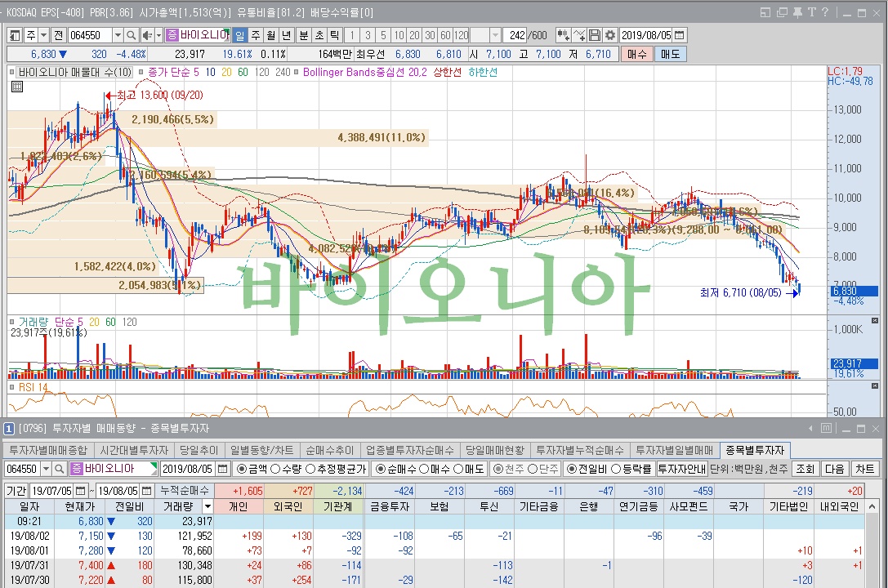Save chart settings with the floppy disk icon
Screen dimensions: 888x588
pyautogui.click(x=595, y=35)
